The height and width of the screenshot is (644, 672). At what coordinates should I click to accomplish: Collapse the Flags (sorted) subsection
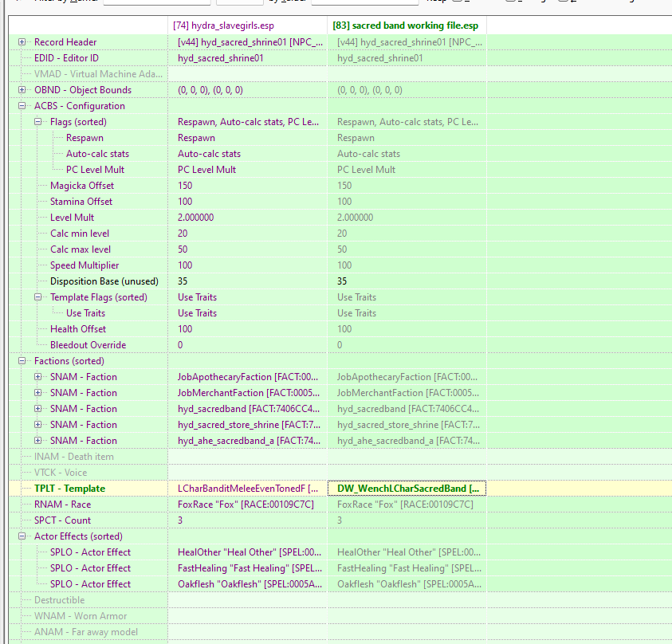37,121
